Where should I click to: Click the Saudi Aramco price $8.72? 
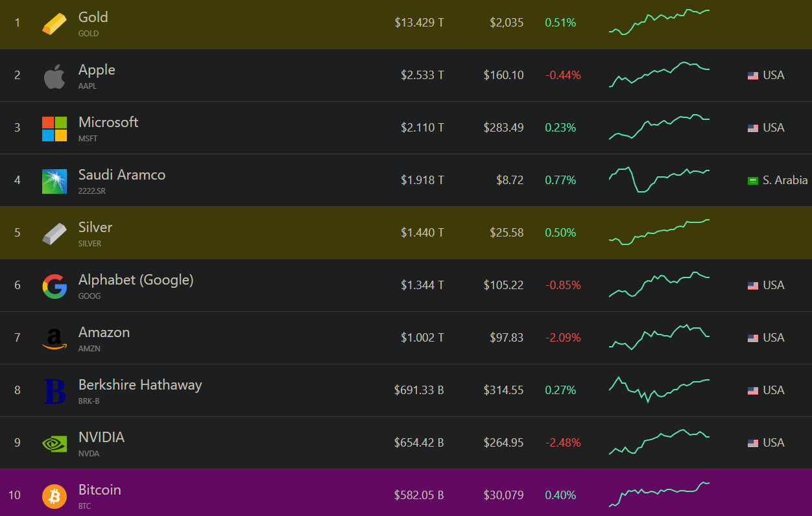click(x=509, y=180)
